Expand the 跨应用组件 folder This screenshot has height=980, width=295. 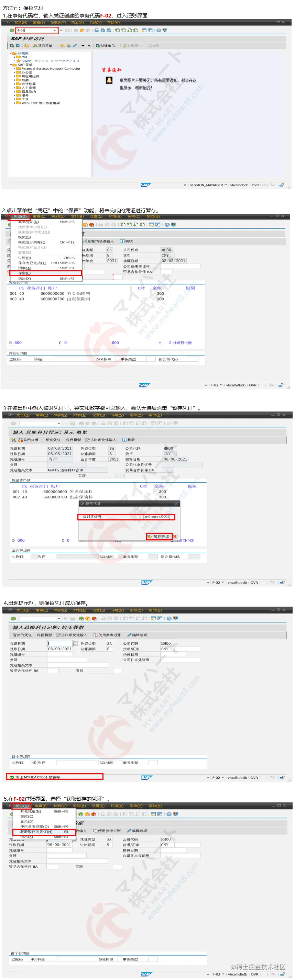[14, 76]
